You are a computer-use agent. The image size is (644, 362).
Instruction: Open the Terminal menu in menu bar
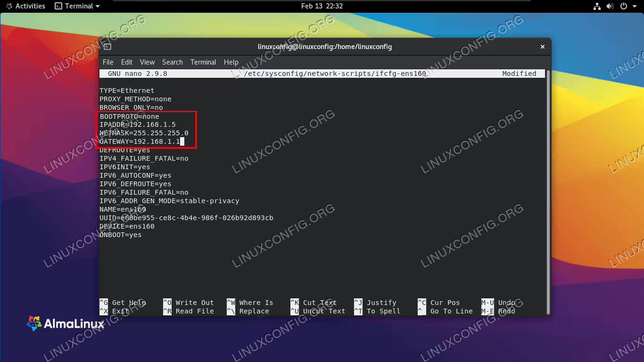pos(203,62)
